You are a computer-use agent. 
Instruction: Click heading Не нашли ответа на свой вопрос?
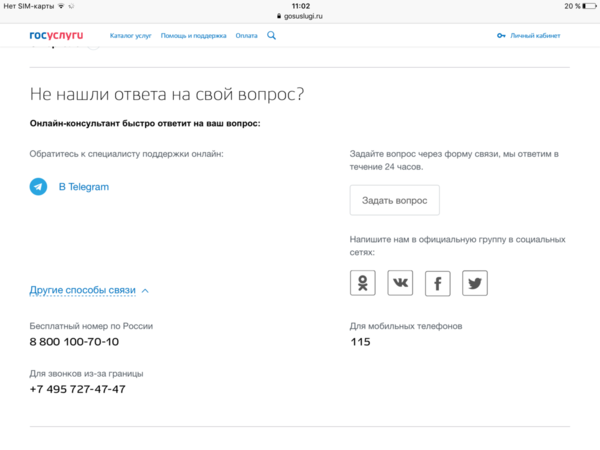point(167,94)
